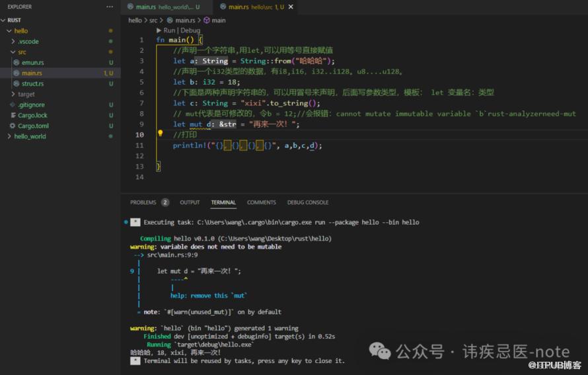Expand the target folder
Viewport: 588px width, 375px height.
coord(13,94)
